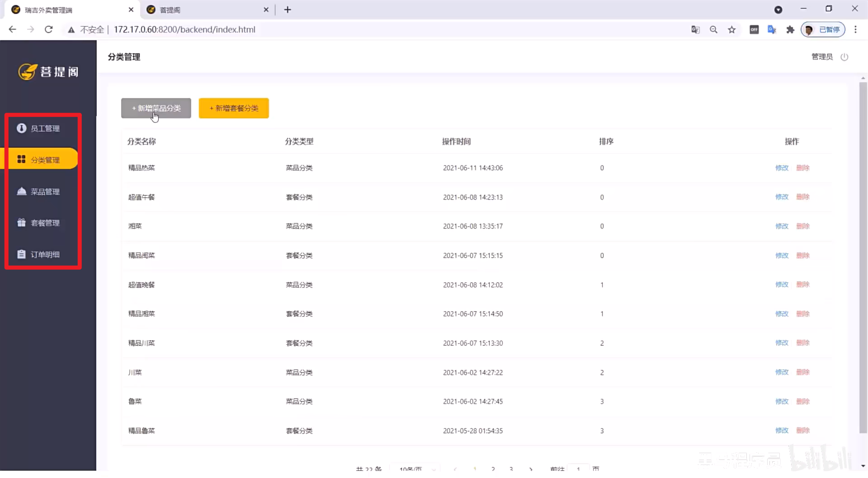Click 修改 for 精品闽菜 row

point(782,255)
